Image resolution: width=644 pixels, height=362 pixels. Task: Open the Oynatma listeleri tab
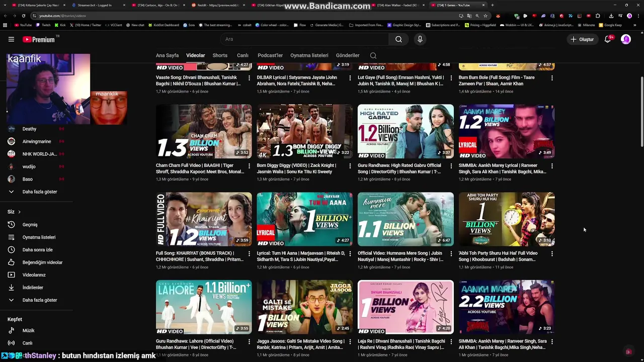(x=309, y=55)
